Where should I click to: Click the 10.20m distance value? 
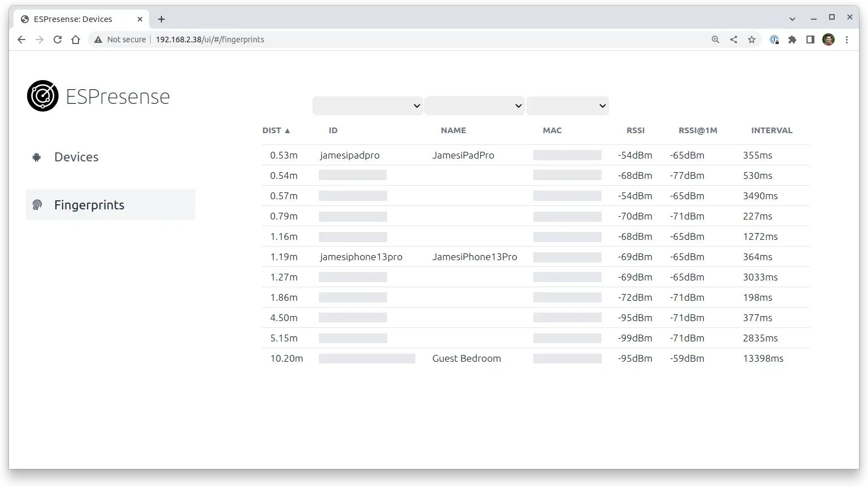tap(287, 358)
